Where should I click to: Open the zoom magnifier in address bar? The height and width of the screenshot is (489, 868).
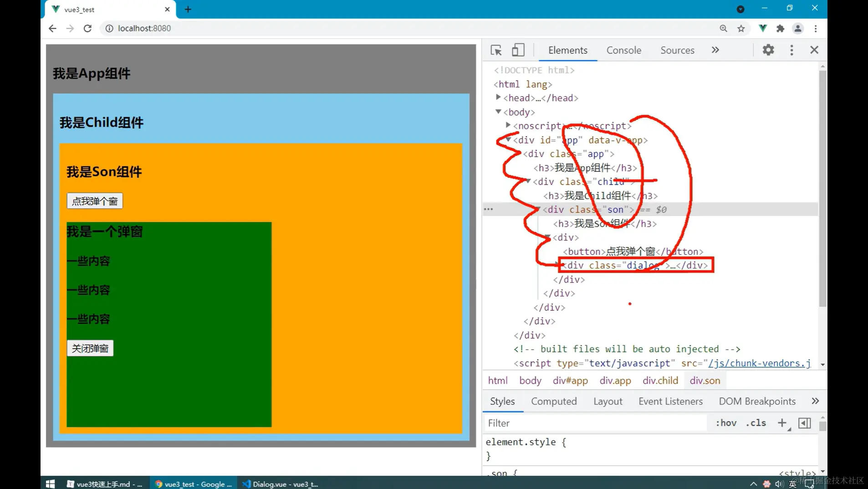click(723, 28)
